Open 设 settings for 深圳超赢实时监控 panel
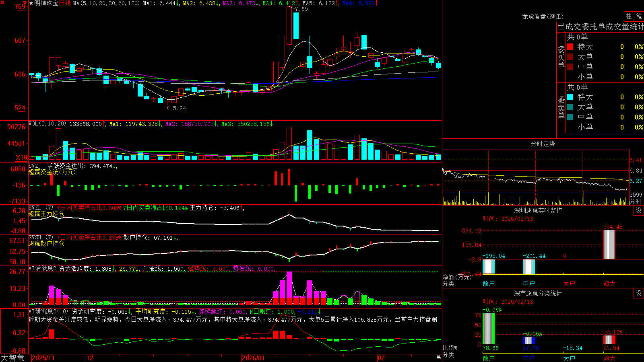 tap(639, 210)
